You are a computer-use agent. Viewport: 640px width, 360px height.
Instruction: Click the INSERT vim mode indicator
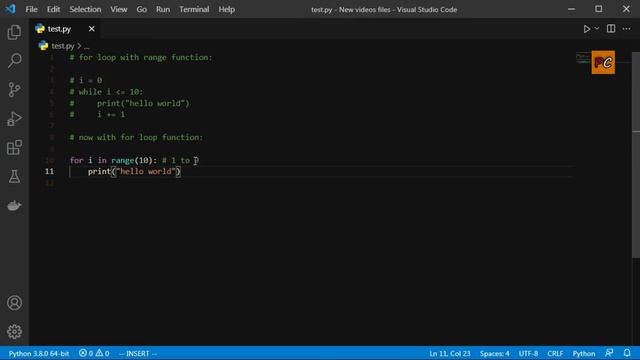click(x=138, y=353)
